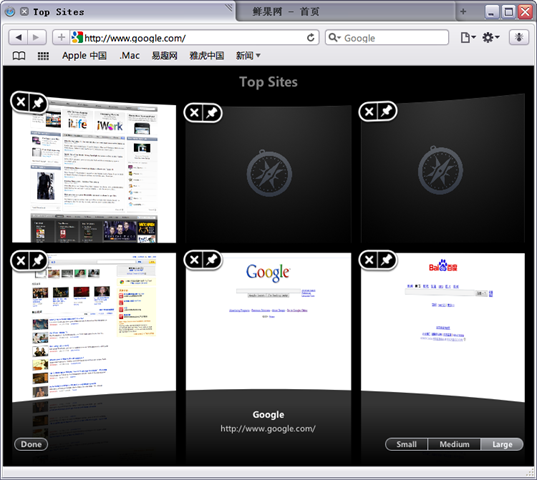The width and height of the screenshot is (537, 480).
Task: Remove the Apple site thumbnail
Action: (21, 102)
